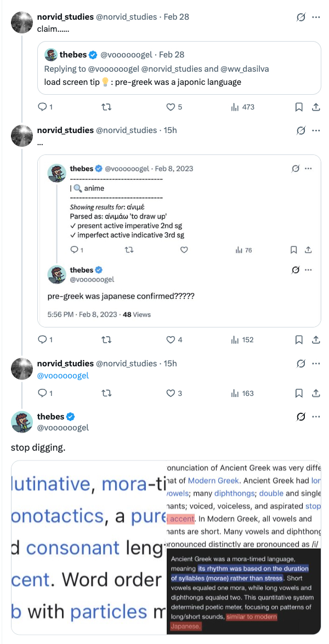This screenshot has height=644, width=329.
Task: Like the tweet with 3 likes
Action: [x=169, y=393]
